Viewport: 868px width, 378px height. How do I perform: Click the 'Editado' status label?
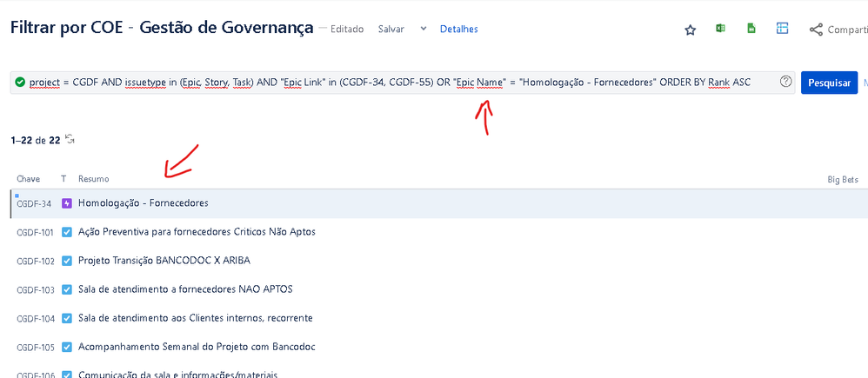tap(346, 30)
